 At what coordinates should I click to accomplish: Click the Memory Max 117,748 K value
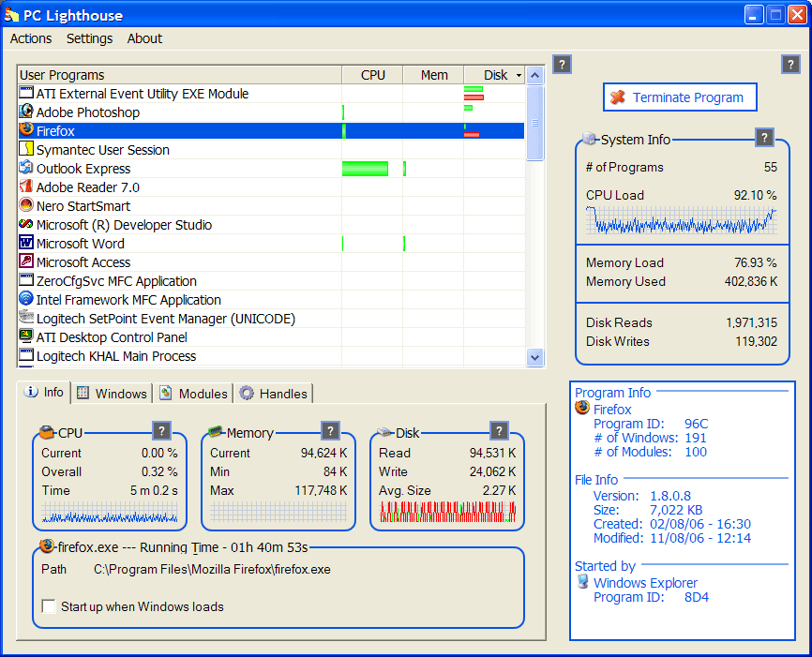321,490
